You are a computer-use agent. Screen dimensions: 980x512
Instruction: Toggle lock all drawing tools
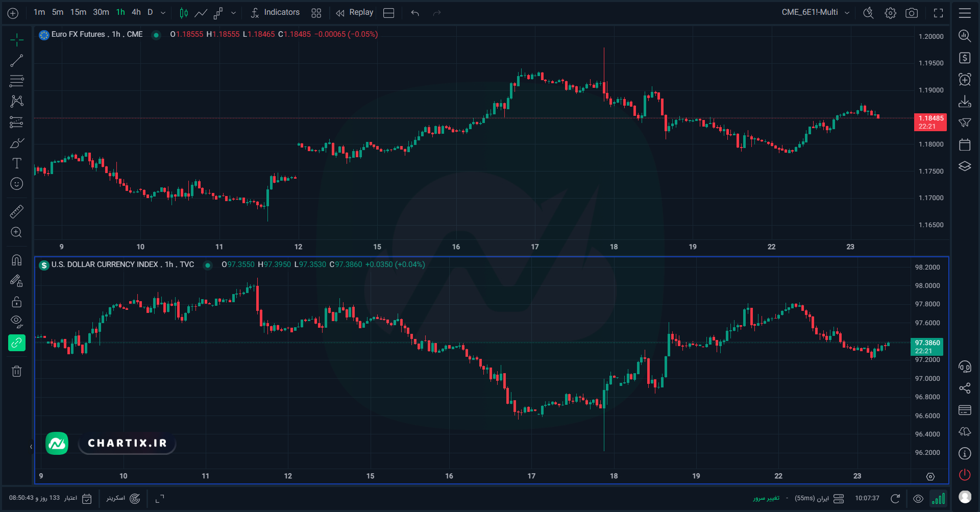pyautogui.click(x=17, y=302)
